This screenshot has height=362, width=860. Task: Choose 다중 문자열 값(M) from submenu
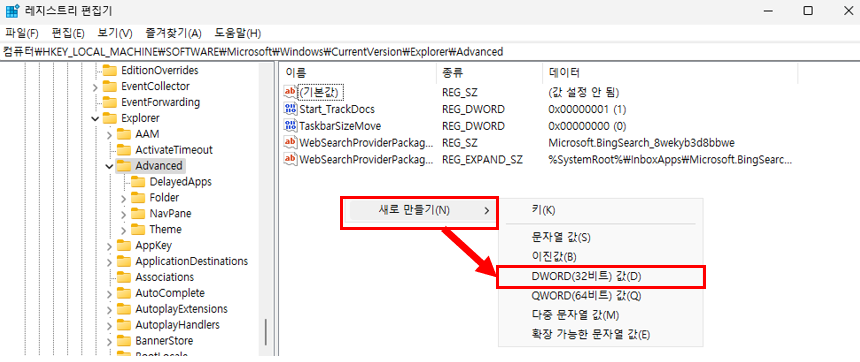click(x=600, y=315)
